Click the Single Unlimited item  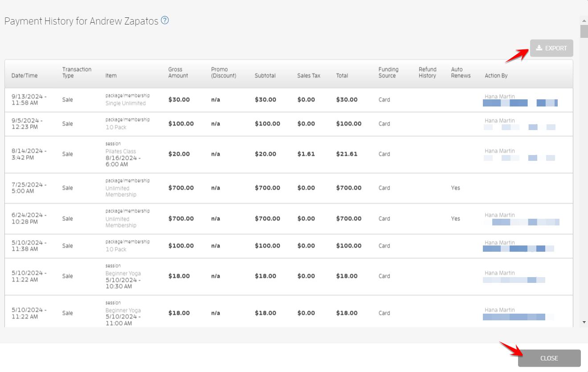[126, 103]
